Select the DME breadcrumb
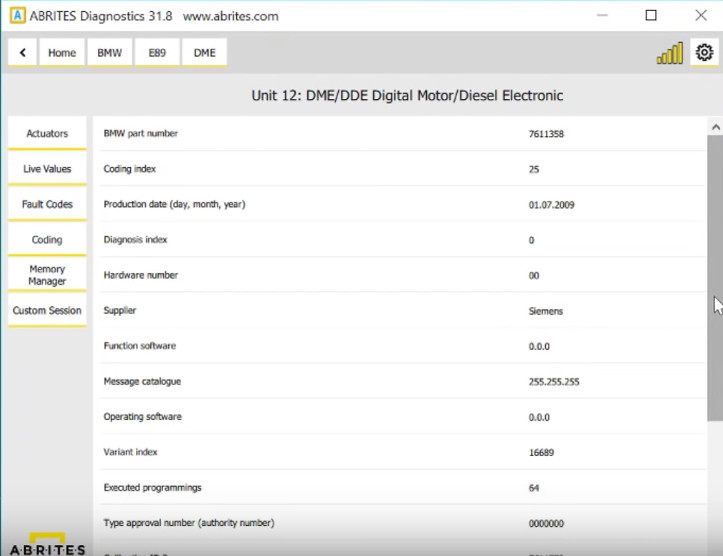This screenshot has height=556, width=723. (x=205, y=53)
